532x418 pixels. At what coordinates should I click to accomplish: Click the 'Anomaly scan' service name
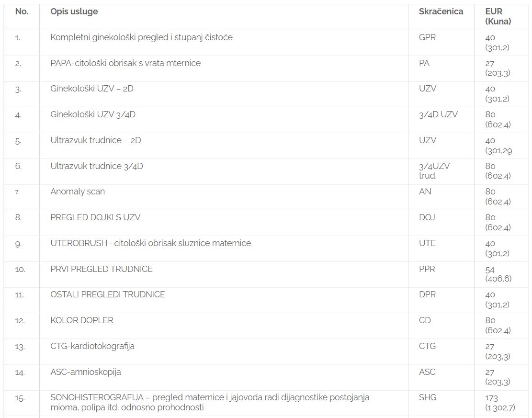pyautogui.click(x=78, y=192)
